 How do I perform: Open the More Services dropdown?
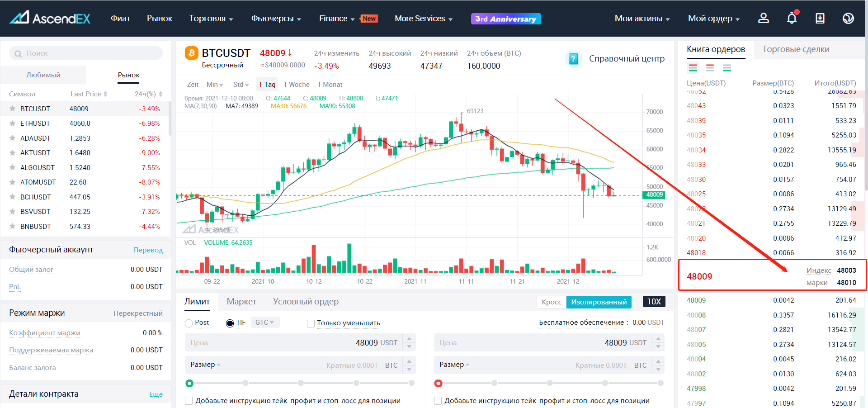[x=424, y=19]
